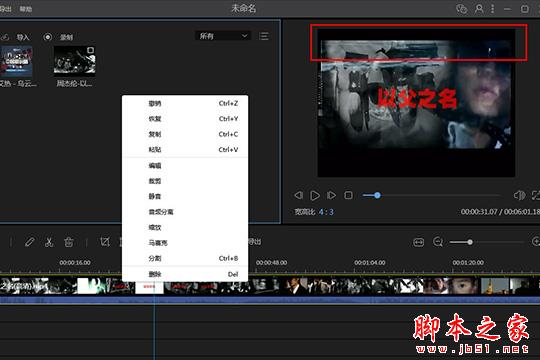Choose 复制 (Ctrl+C) from the context menu

coord(185,134)
